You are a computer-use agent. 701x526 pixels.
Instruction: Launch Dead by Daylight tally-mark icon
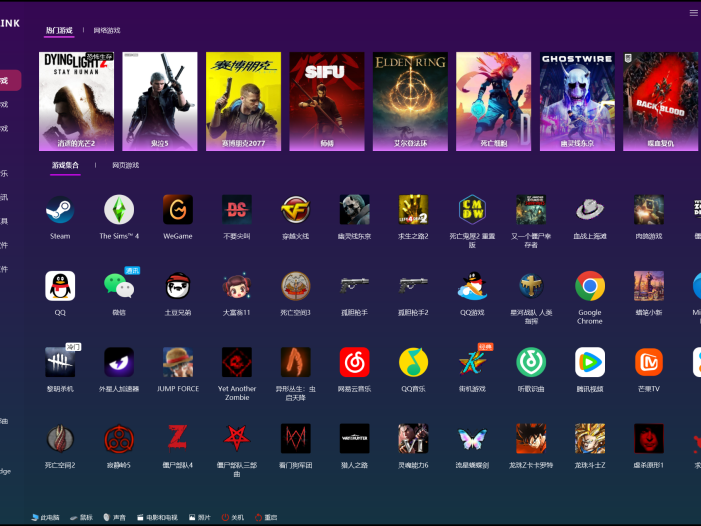coord(60,362)
